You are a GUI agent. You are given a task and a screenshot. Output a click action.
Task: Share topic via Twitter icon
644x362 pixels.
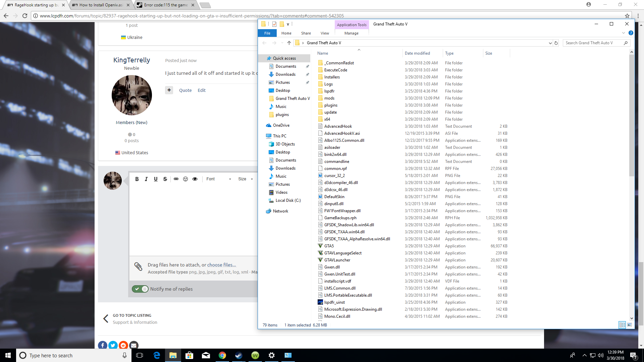click(x=113, y=345)
